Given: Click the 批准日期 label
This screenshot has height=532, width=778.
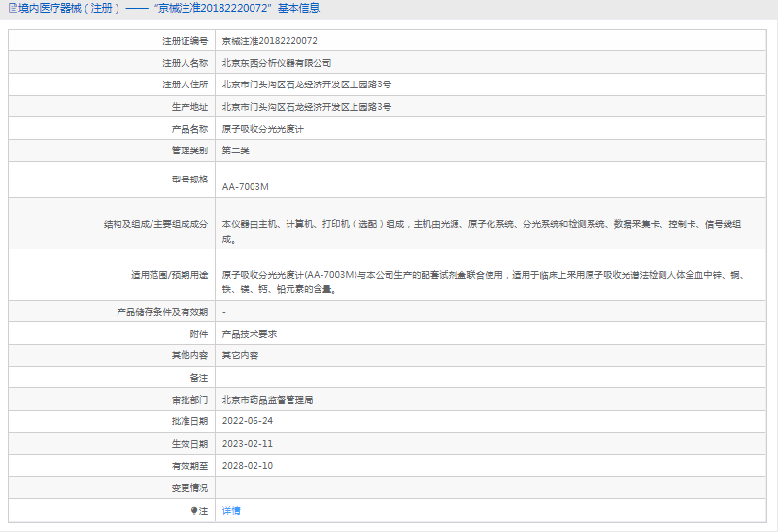Looking at the screenshot, I should (189, 421).
